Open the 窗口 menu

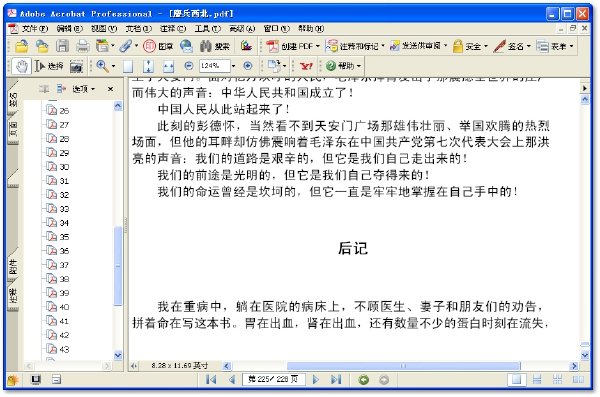point(276,28)
